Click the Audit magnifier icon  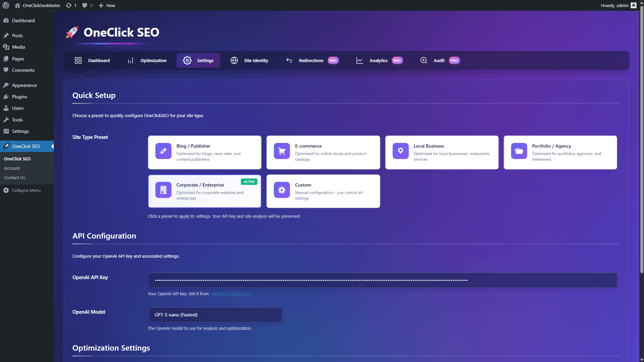424,60
